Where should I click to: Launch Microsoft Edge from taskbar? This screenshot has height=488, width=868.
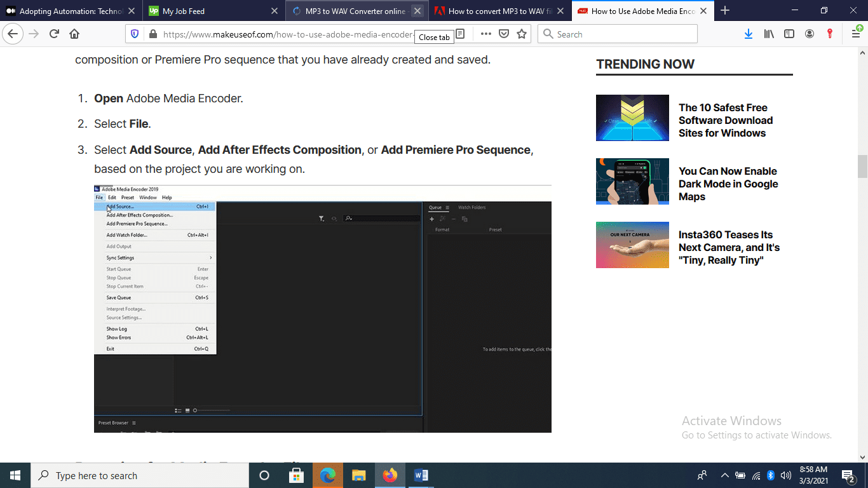327,475
